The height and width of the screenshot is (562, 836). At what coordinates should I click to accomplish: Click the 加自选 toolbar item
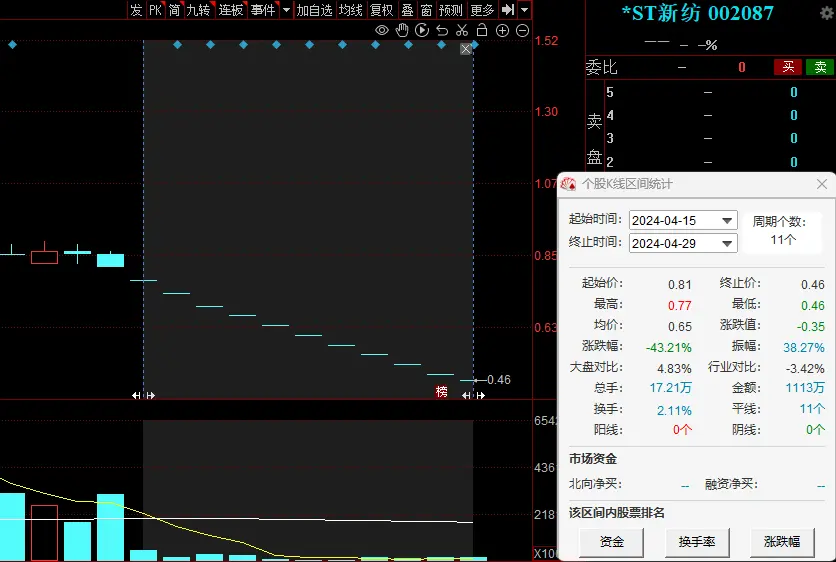click(314, 10)
